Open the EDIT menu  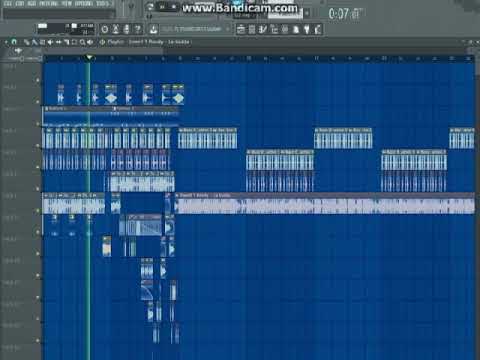pos(20,4)
